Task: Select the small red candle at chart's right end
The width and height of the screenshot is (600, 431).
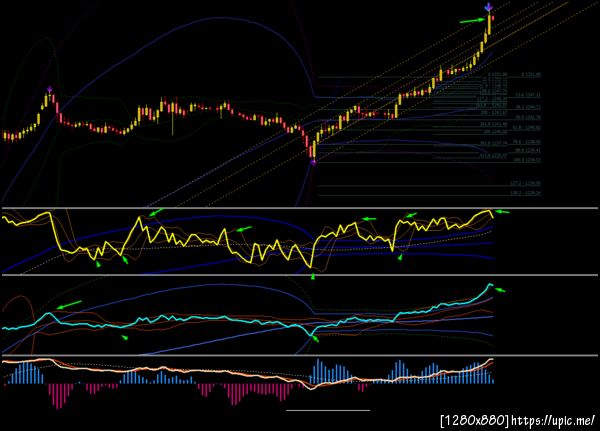Action: pyautogui.click(x=493, y=18)
